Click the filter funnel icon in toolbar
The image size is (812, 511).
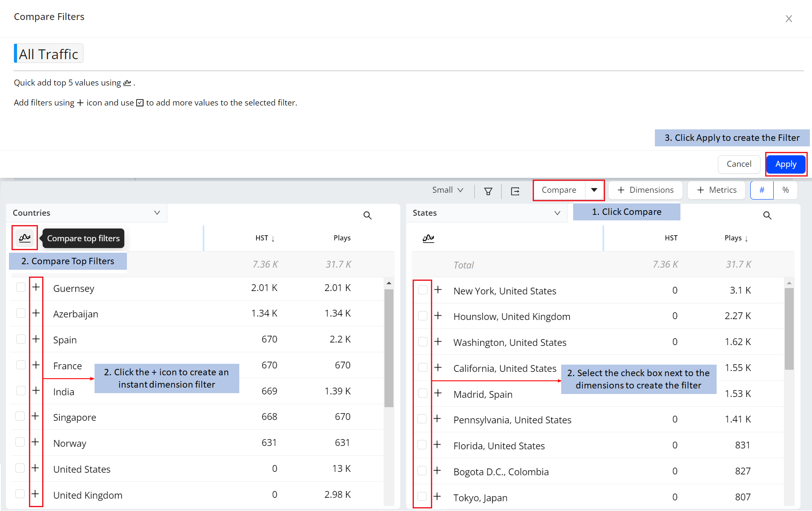(488, 191)
